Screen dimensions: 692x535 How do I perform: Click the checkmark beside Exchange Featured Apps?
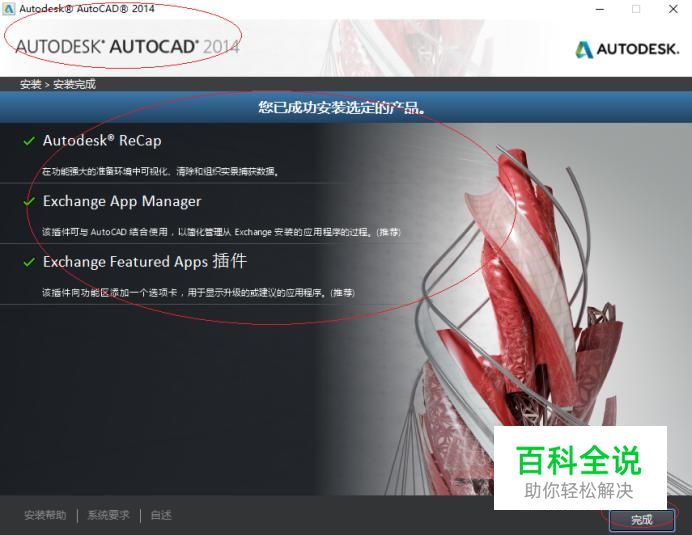click(x=29, y=262)
